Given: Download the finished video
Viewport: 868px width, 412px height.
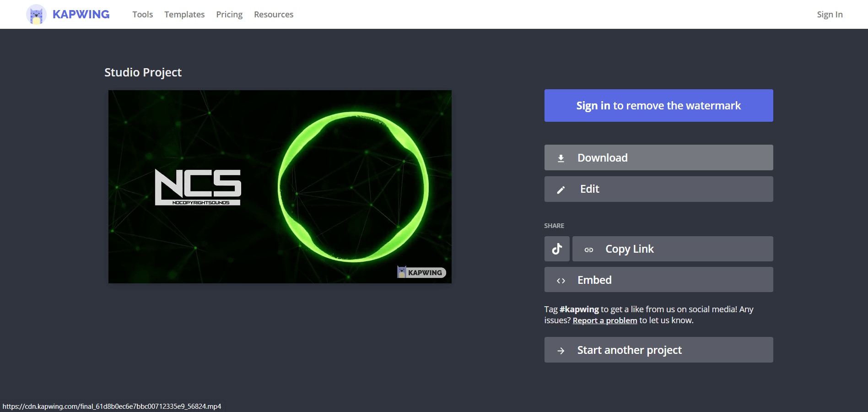Looking at the screenshot, I should coord(658,157).
